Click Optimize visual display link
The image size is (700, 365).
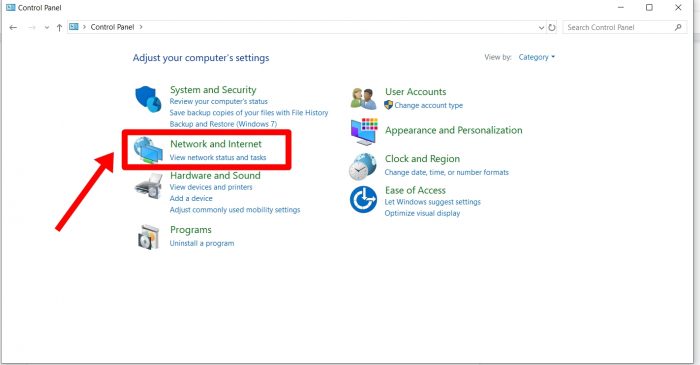coord(422,213)
